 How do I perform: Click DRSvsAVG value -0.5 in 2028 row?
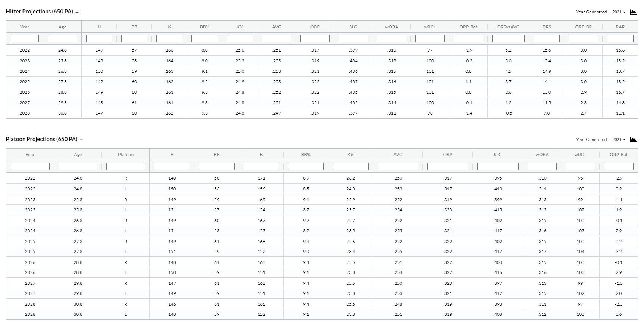[508, 113]
